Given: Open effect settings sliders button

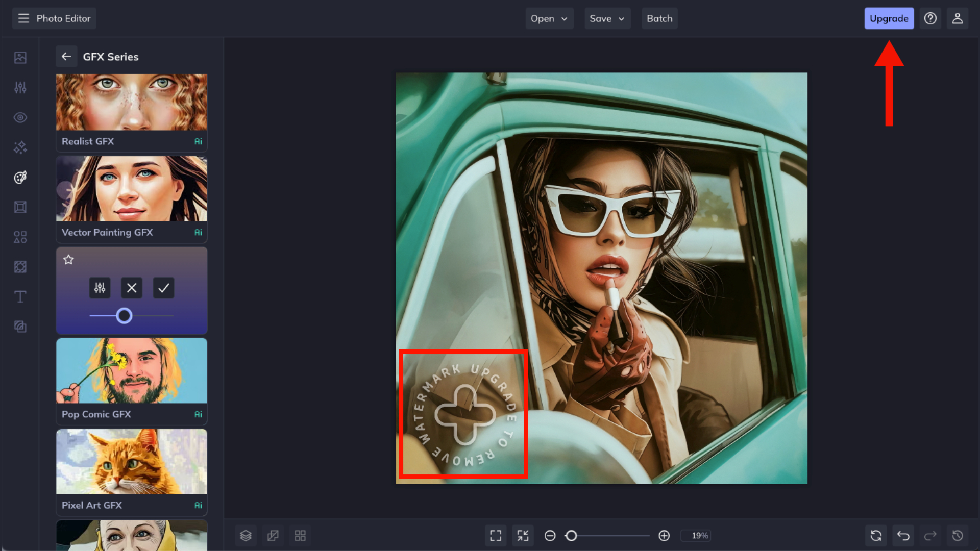Looking at the screenshot, I should 100,288.
